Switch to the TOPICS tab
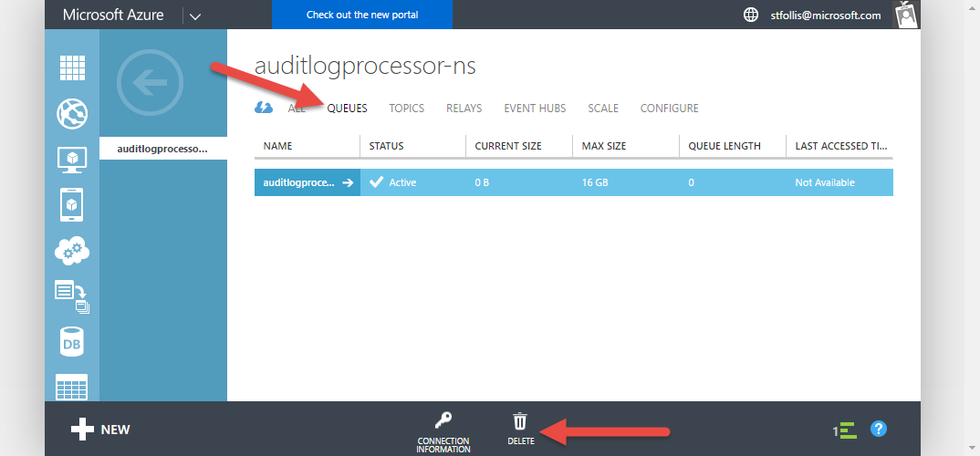Screen dimensions: 980x456 coord(407,108)
